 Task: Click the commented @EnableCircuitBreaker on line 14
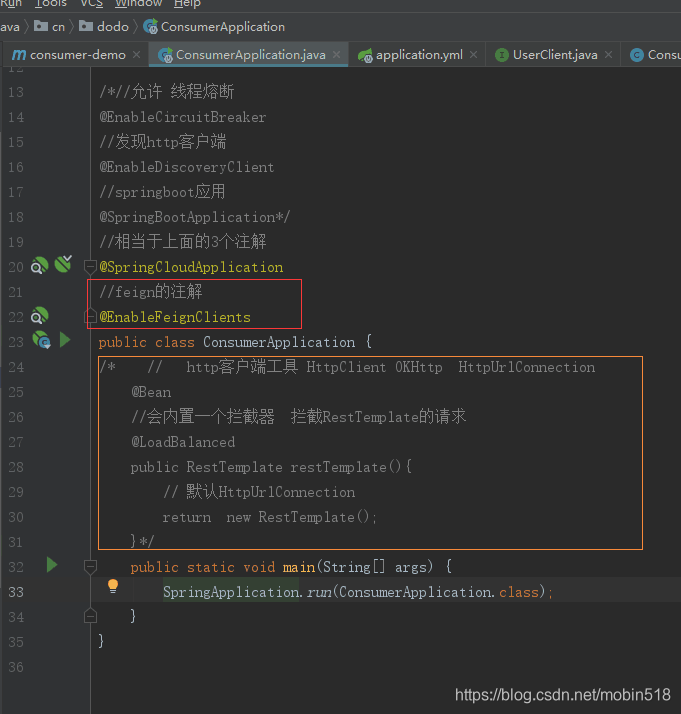tap(183, 117)
